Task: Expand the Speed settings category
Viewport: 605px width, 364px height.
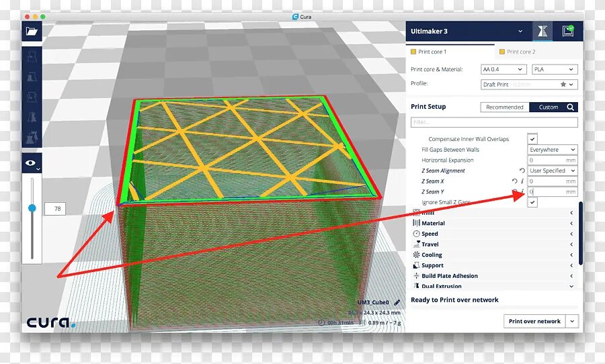Action: point(493,234)
